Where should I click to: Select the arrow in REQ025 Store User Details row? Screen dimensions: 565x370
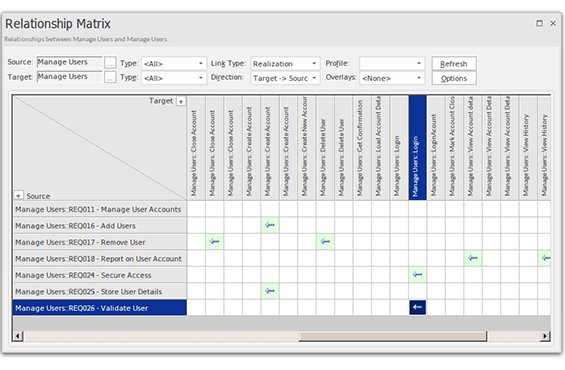[x=270, y=291]
